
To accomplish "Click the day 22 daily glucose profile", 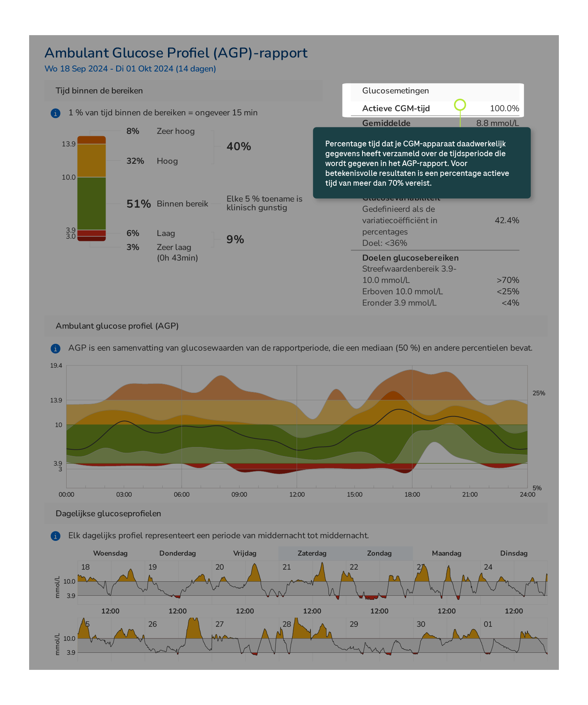I will (x=380, y=582).
